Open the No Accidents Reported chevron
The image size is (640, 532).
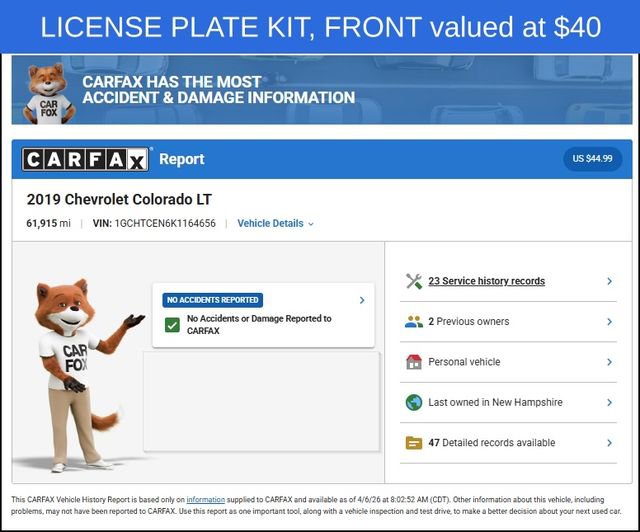(x=362, y=300)
